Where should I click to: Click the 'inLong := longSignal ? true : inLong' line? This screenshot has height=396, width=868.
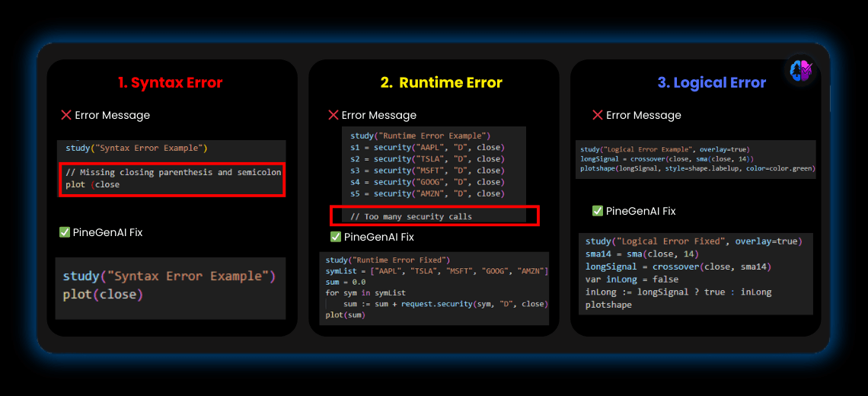click(x=678, y=292)
